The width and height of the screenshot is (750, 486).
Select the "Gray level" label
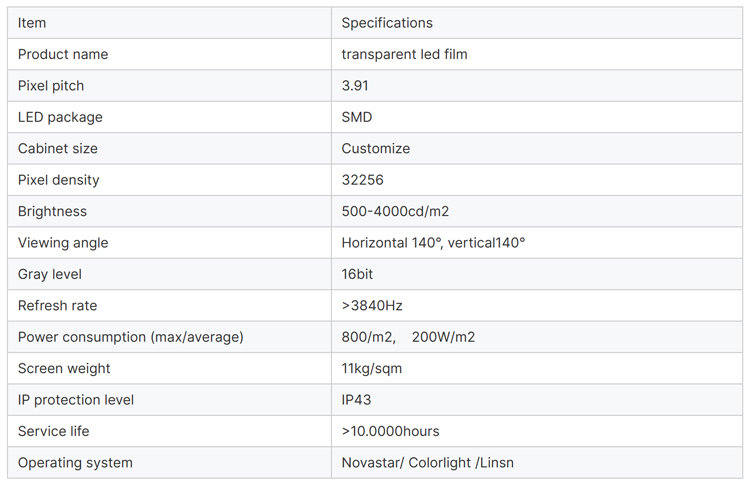50,274
